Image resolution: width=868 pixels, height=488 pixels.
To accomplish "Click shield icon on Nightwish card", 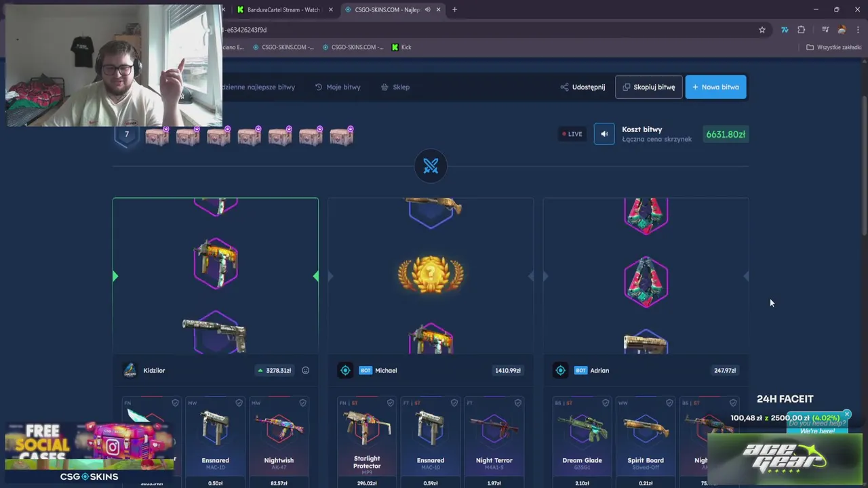I will click(x=302, y=403).
